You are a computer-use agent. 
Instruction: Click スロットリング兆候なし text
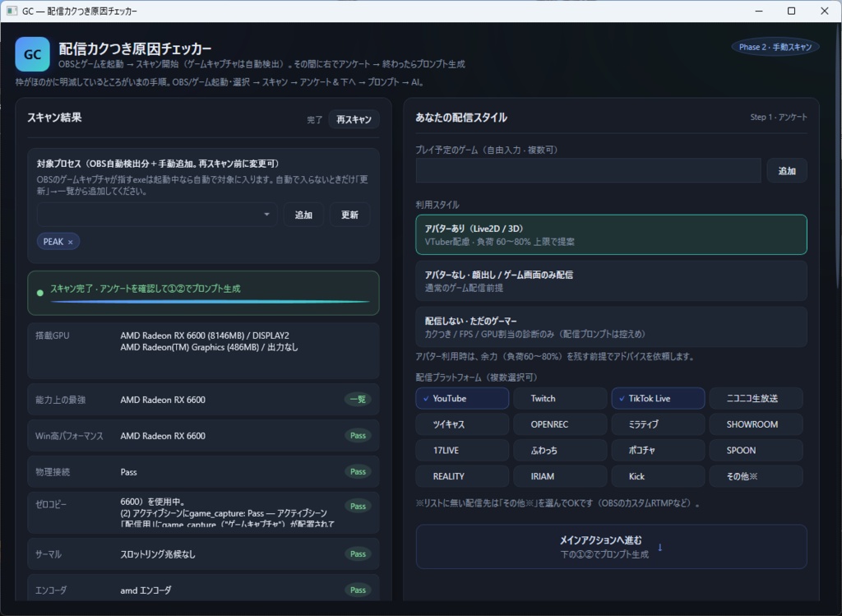click(158, 554)
